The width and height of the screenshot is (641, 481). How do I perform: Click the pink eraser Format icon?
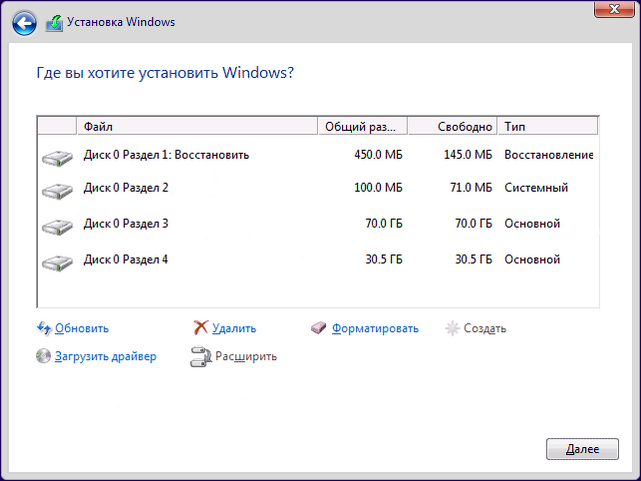coord(319,327)
